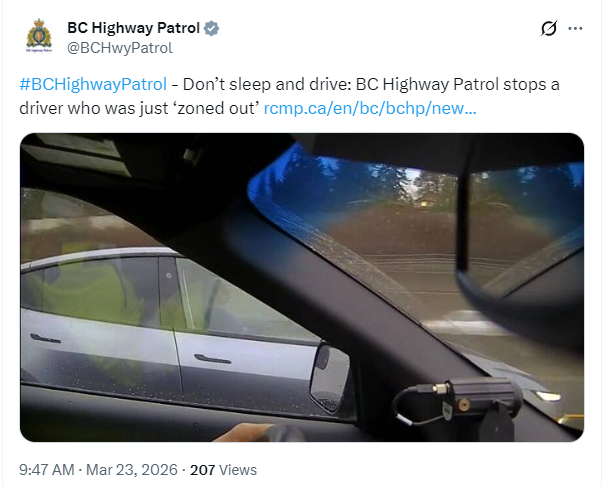Open the dashcam photo thumbnail
Image resolution: width=602 pixels, height=486 pixels.
click(302, 288)
